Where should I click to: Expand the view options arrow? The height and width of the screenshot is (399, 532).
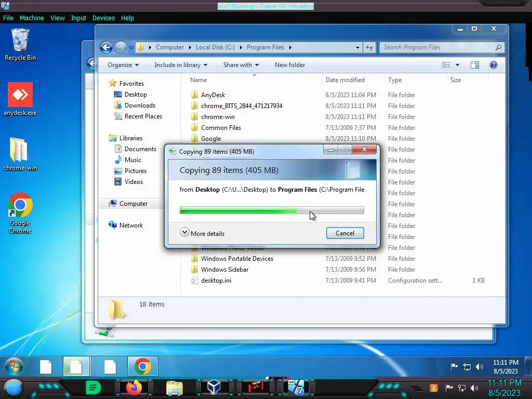457,65
